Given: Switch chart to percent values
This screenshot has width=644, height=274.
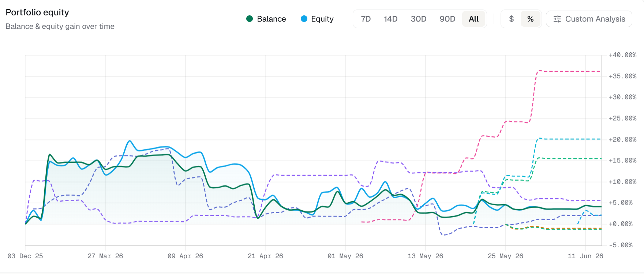Looking at the screenshot, I should (x=530, y=19).
